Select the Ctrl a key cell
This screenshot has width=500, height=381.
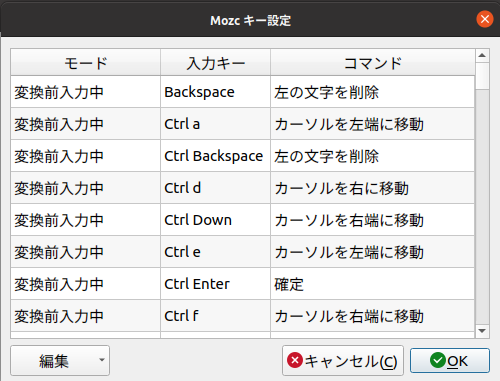tap(215, 124)
